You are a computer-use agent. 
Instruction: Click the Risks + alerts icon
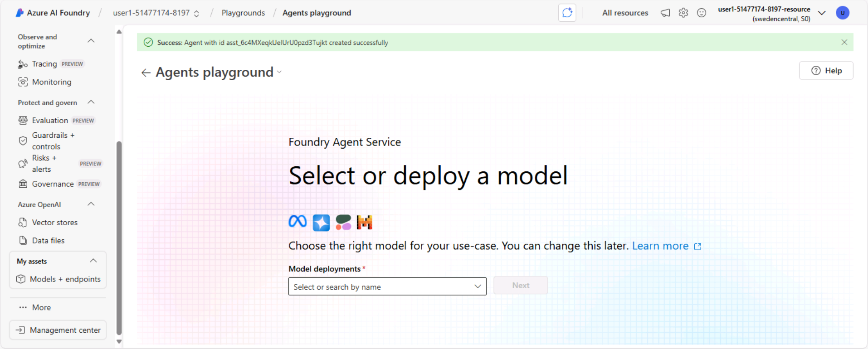coord(23,164)
